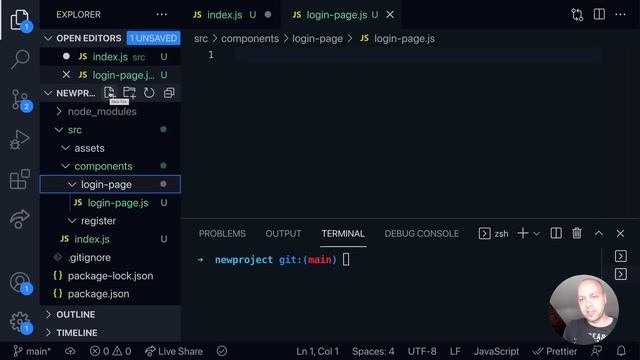Screen dimensions: 640x360
Task: Split the editor to the right
Action: pos(599,15)
